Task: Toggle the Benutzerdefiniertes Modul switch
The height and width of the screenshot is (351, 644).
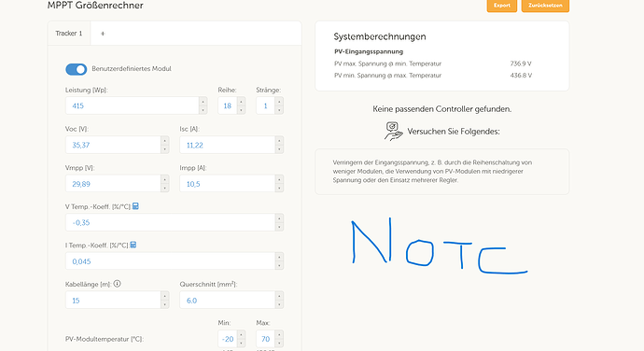Action: (x=76, y=69)
